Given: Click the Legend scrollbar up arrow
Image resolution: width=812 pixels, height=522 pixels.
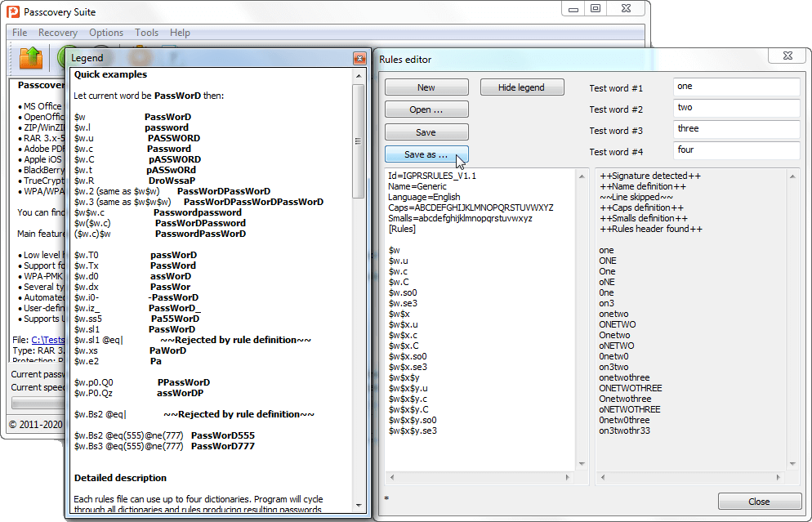Looking at the screenshot, I should coord(358,75).
